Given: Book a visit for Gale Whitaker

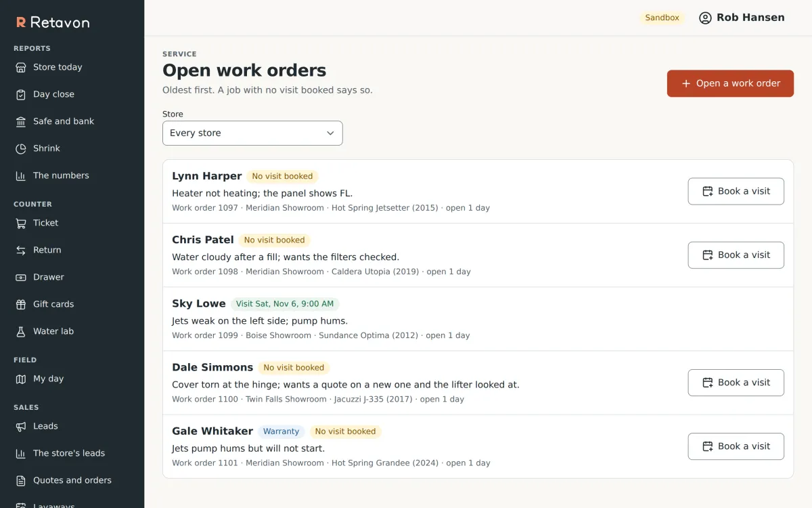Looking at the screenshot, I should pos(736,446).
